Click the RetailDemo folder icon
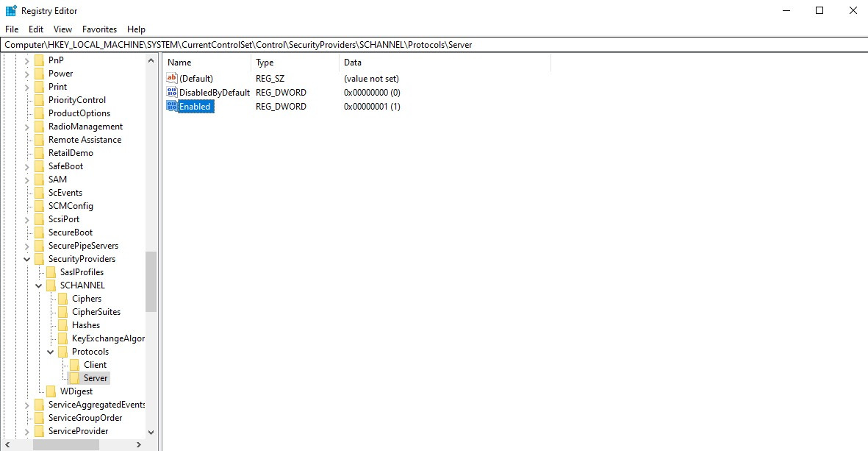The height and width of the screenshot is (451, 868). tap(39, 153)
